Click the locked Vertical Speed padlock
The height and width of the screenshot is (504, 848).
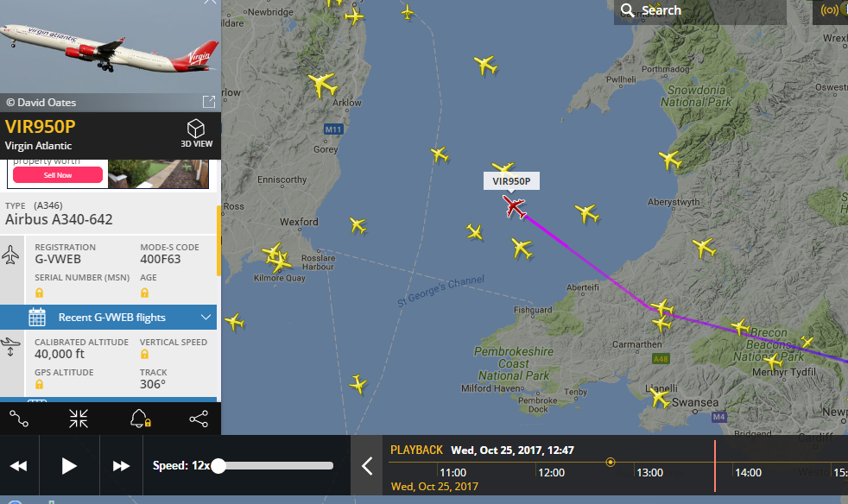click(x=144, y=354)
